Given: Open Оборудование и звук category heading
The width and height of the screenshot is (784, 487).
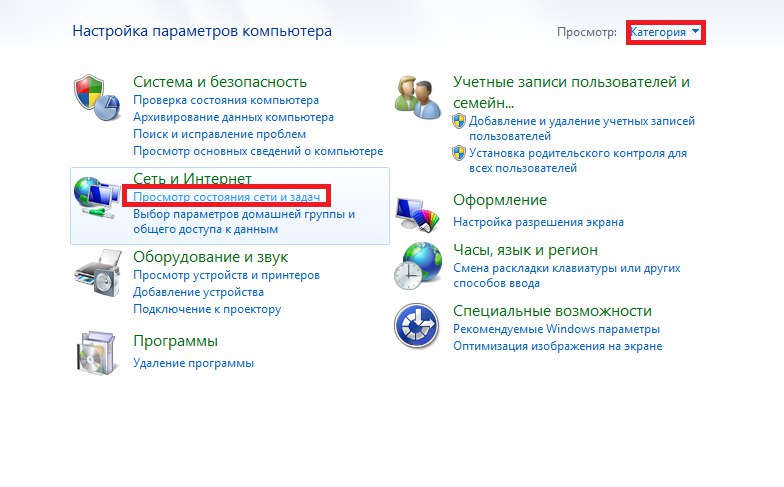Looking at the screenshot, I should point(210,256).
